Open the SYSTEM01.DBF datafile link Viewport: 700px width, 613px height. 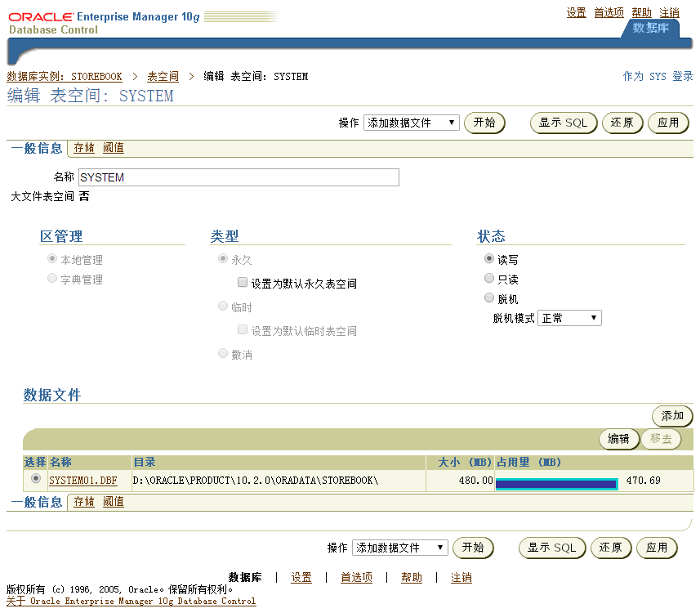(83, 480)
